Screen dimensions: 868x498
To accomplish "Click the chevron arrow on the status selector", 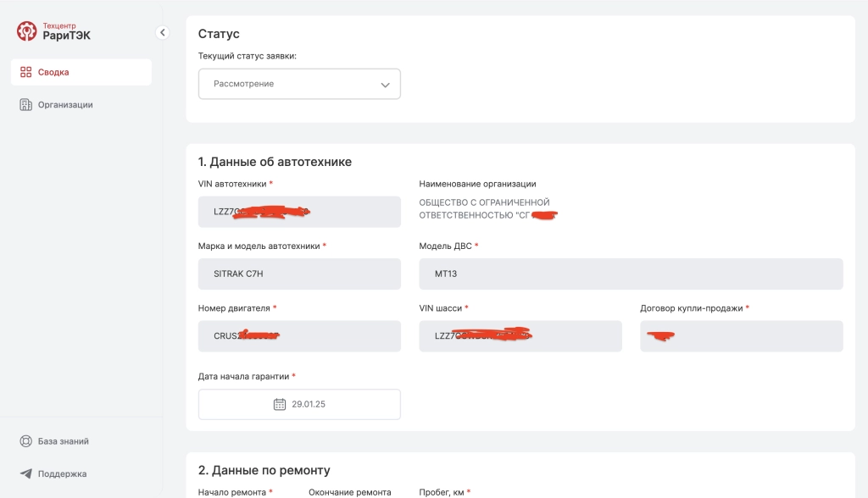I will [x=386, y=84].
